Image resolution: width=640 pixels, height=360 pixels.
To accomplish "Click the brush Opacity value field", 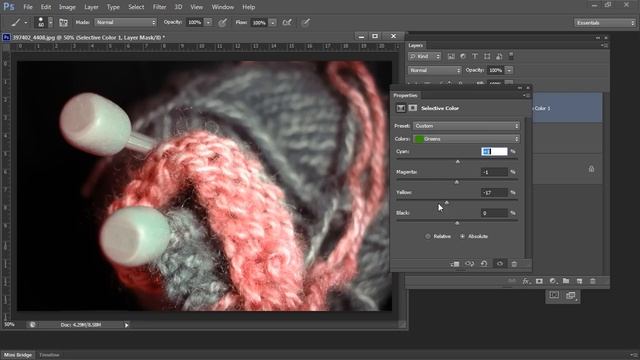I will coord(194,22).
